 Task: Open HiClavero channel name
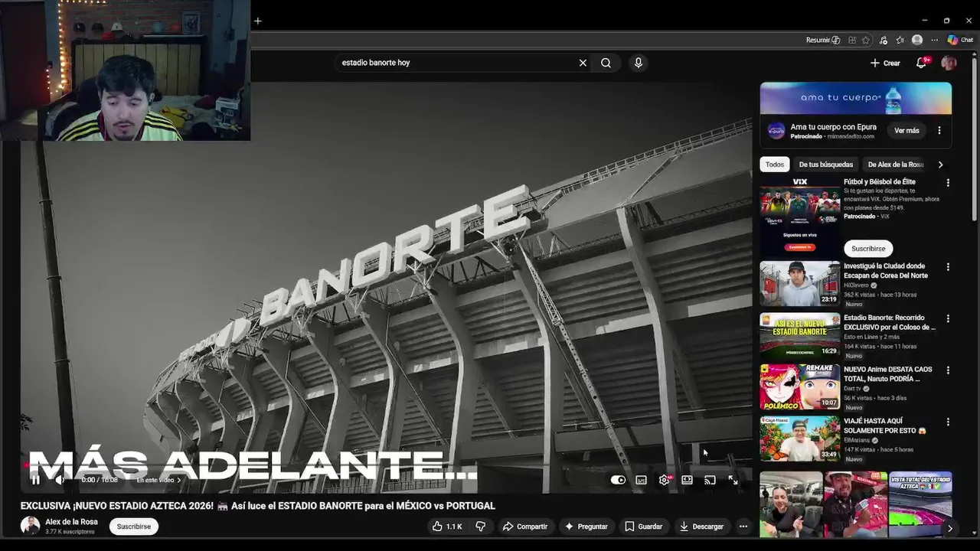856,285
